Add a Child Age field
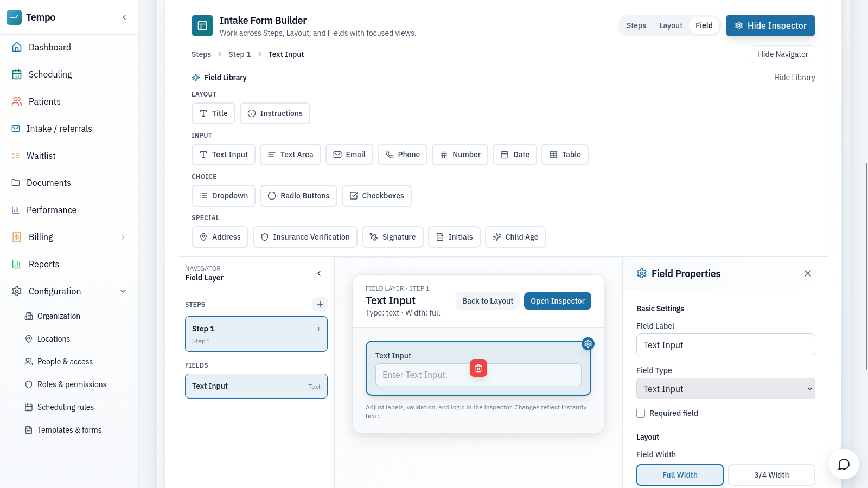Viewport: 868px width, 488px height. [x=515, y=237]
